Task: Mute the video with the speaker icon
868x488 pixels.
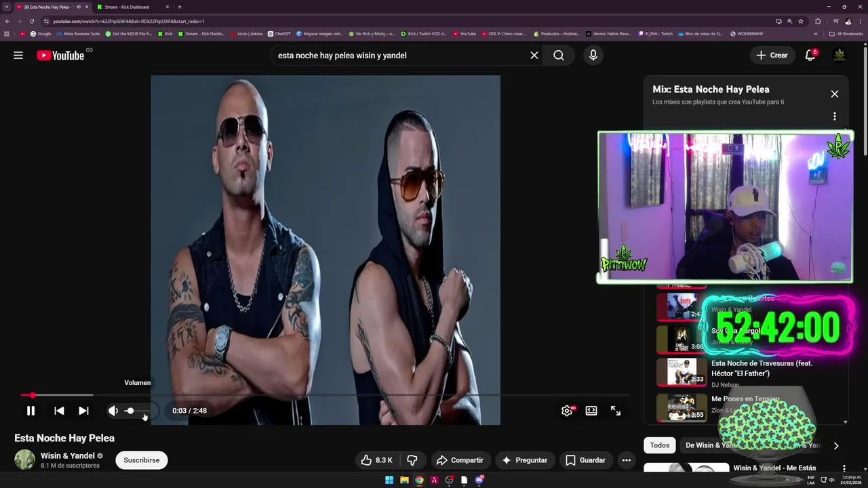Action: coord(113,411)
